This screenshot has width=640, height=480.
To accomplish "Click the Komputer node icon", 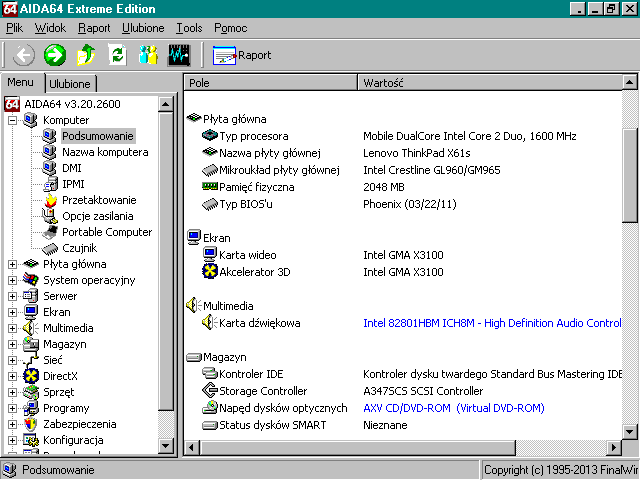I will click(30, 120).
